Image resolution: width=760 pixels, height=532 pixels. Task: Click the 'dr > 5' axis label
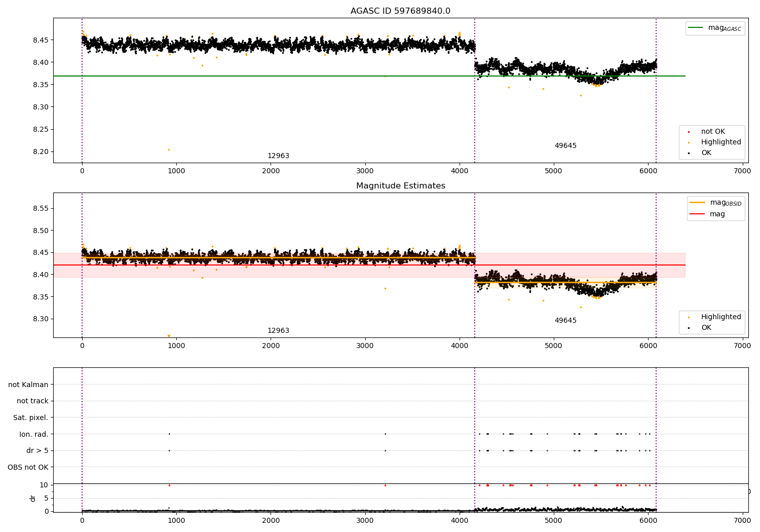[x=37, y=450]
